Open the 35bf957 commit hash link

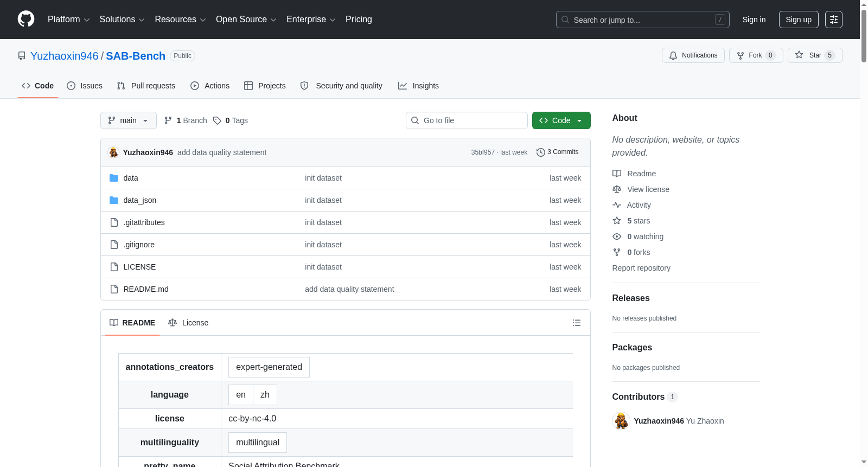483,152
